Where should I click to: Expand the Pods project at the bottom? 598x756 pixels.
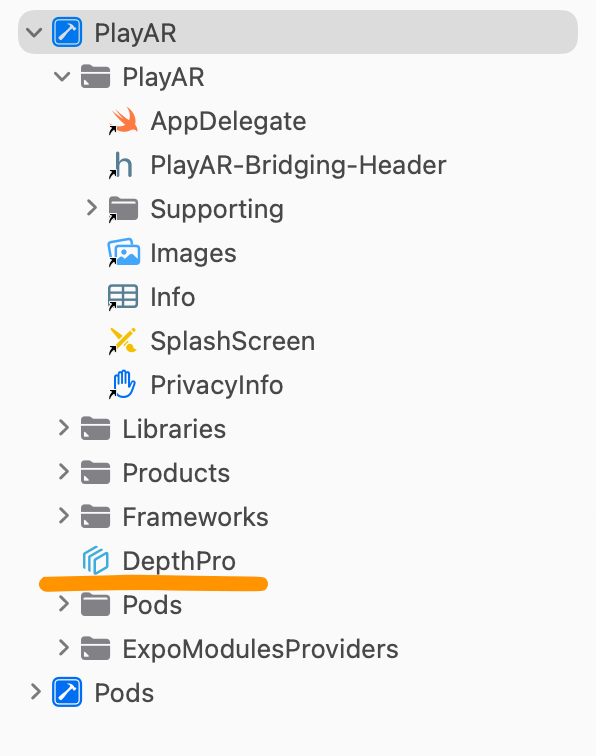pos(35,692)
